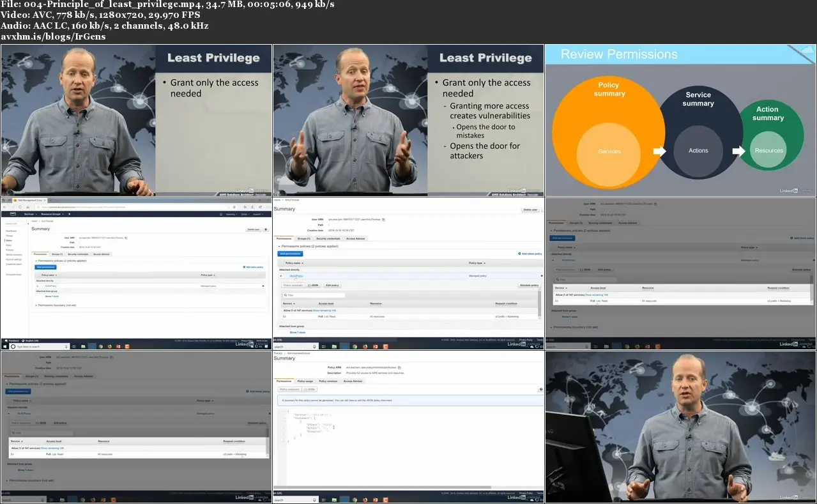Screen dimensions: 817x504
Task: Click the Windows Start button in the full-browser frame
Action: pos(4,346)
